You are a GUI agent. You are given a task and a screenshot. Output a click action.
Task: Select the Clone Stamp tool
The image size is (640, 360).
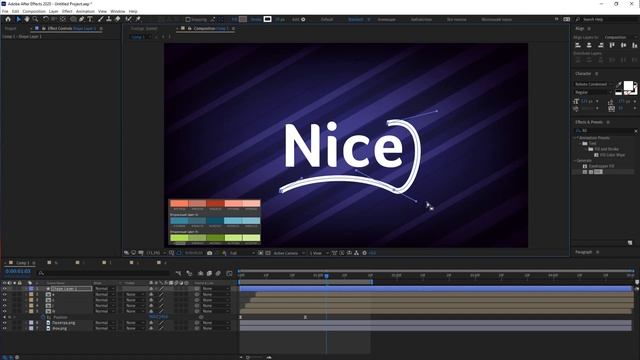coord(109,19)
